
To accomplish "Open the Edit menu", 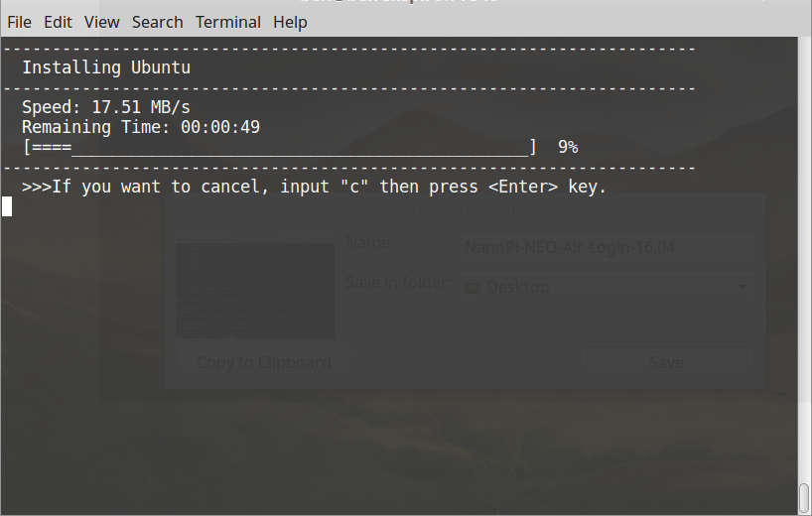I will click(x=58, y=22).
